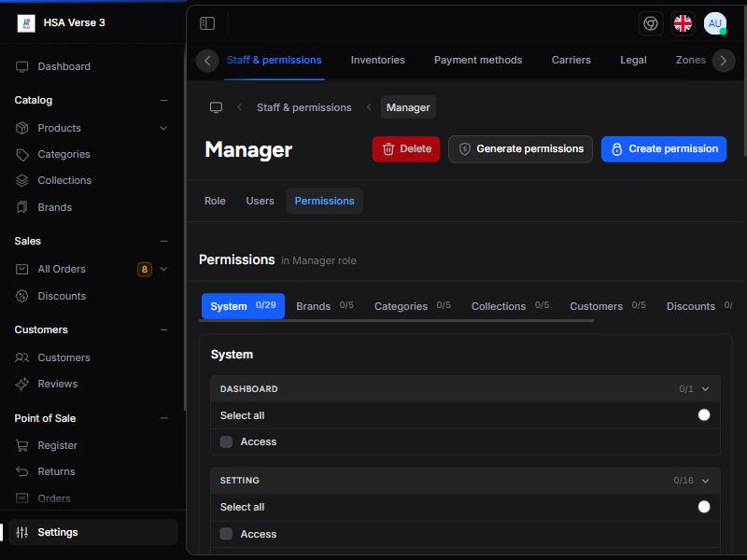This screenshot has width=747, height=560.
Task: Click the Categories tag icon
Action: coord(21,154)
